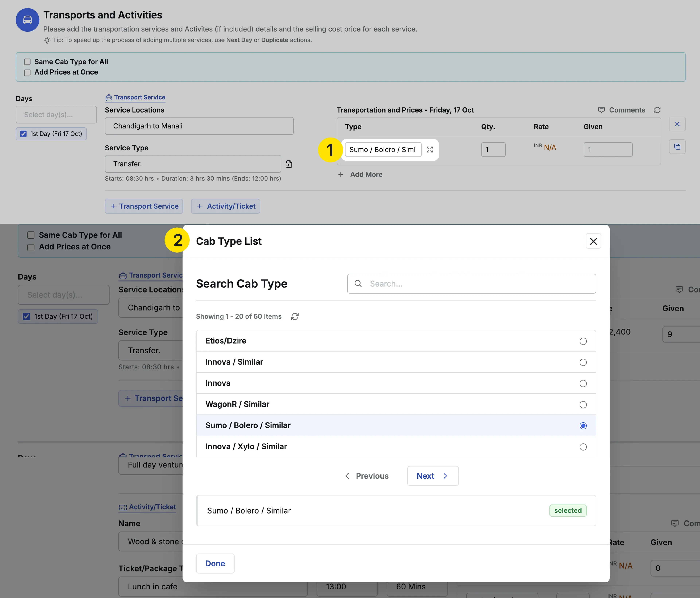The image size is (700, 598).
Task: Click the refresh icon next to Comments
Action: 657,110
